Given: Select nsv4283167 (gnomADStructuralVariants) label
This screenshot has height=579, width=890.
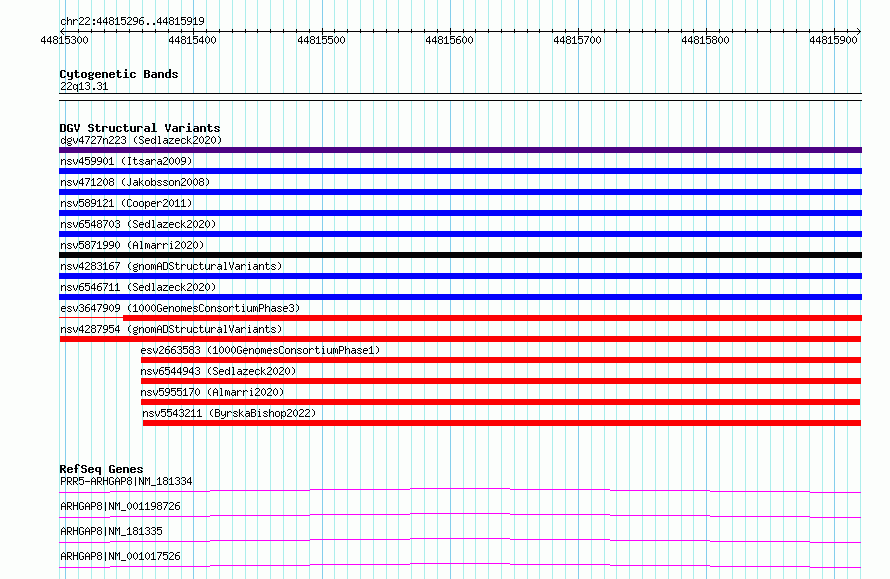Looking at the screenshot, I should [x=171, y=266].
